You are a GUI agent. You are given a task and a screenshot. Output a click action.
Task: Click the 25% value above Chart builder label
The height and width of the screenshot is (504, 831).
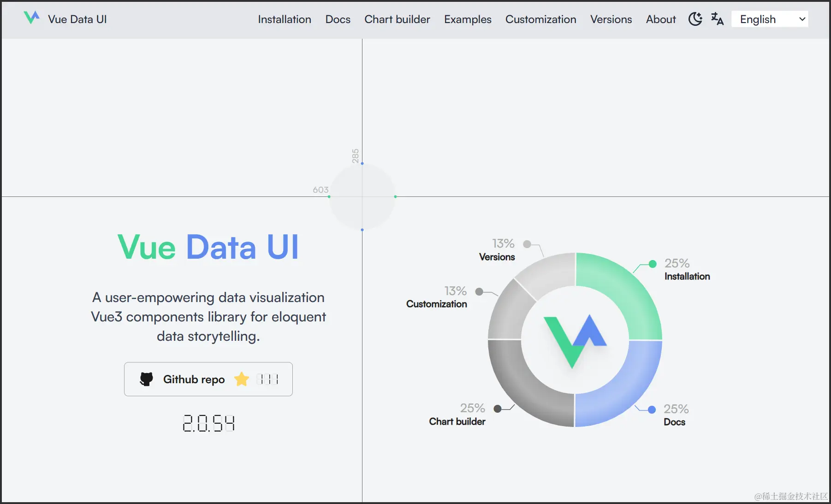[x=472, y=408]
